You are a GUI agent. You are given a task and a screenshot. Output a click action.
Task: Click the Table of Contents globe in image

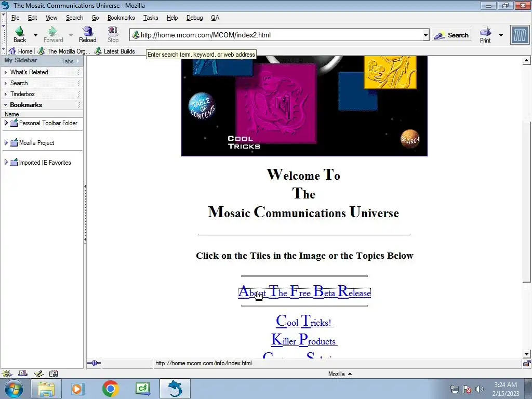(202, 106)
